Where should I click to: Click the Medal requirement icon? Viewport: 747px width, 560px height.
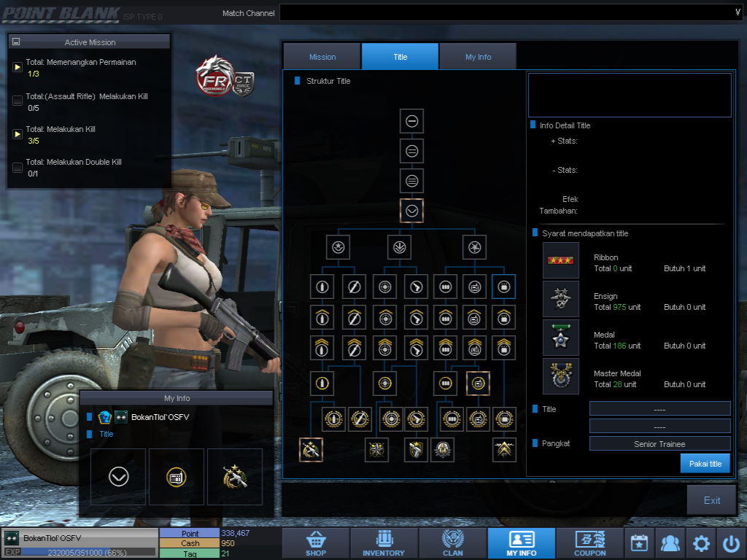click(x=561, y=338)
